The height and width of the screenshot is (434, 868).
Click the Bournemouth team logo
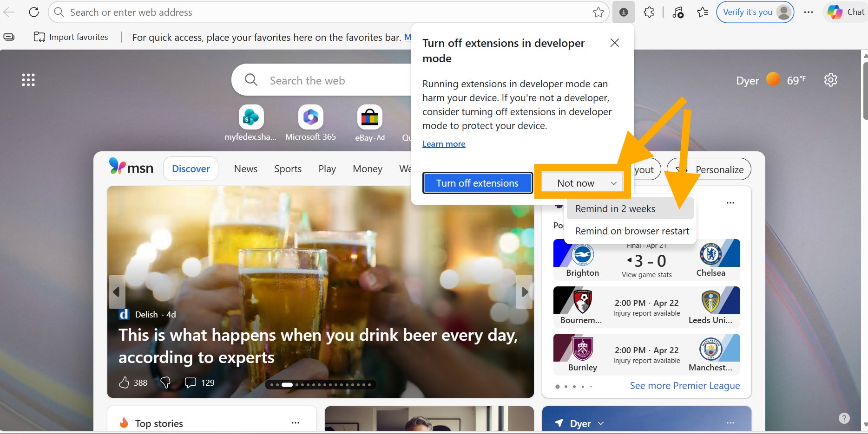[x=583, y=302]
